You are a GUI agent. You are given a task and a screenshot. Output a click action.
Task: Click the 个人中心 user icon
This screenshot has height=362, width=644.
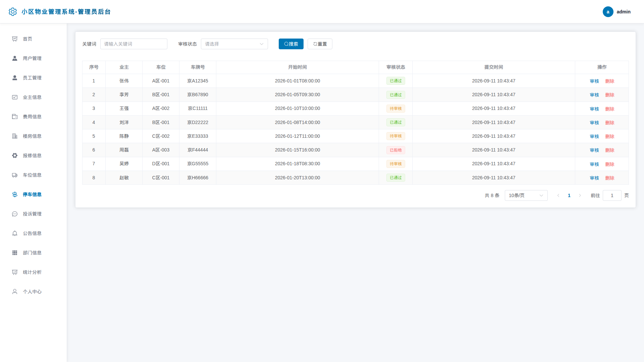point(15,292)
